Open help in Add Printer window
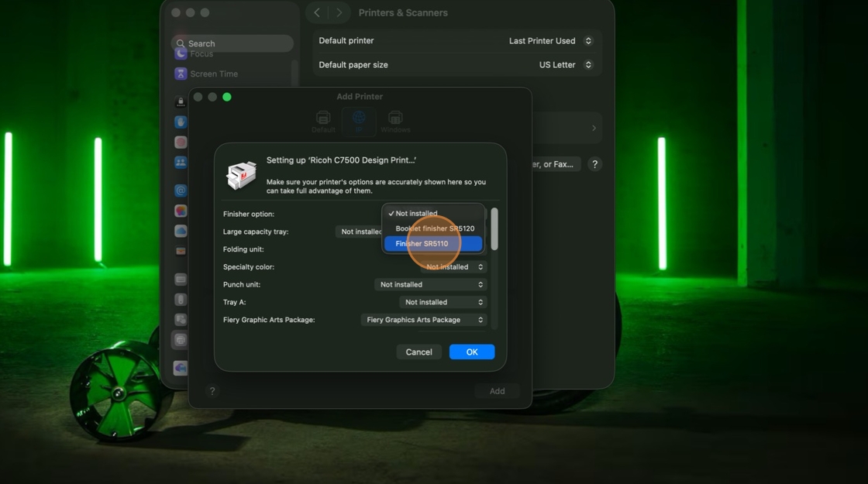The width and height of the screenshot is (868, 484). pyautogui.click(x=212, y=391)
